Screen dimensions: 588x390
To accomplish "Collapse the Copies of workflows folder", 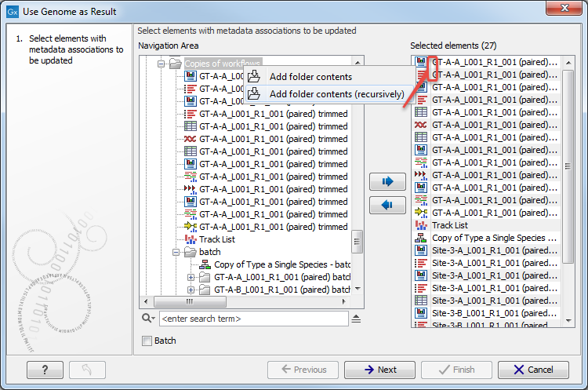I will (x=161, y=64).
